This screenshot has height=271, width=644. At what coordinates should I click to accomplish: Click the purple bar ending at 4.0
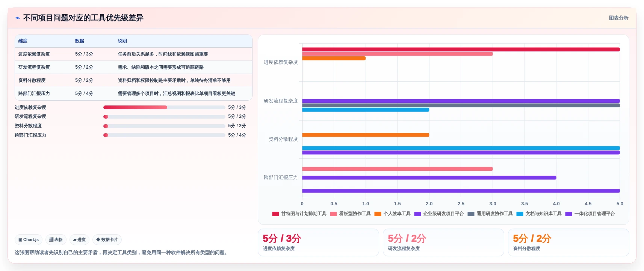point(429,178)
